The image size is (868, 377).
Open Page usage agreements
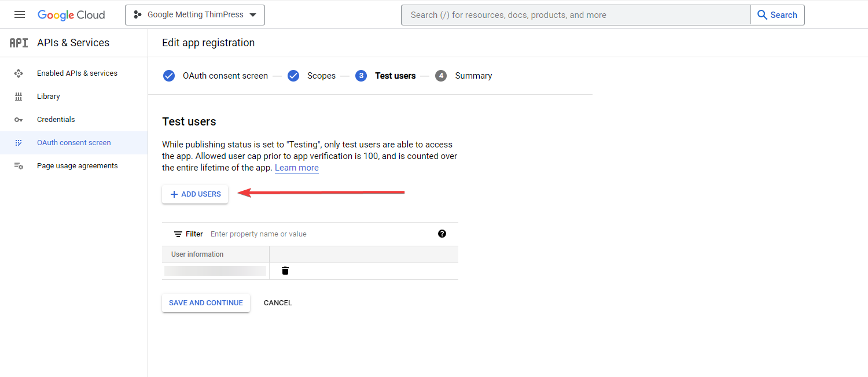(78, 166)
